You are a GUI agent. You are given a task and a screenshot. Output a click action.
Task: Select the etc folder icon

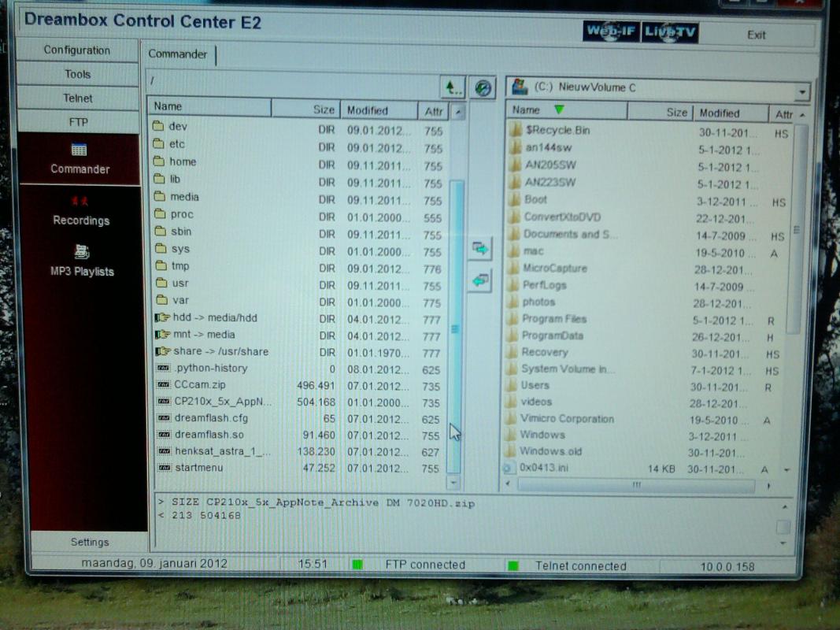pyautogui.click(x=158, y=143)
